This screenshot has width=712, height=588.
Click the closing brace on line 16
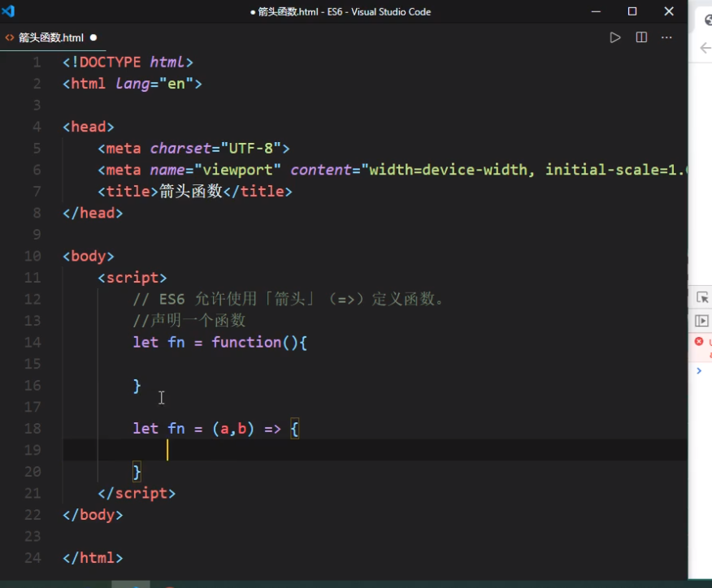pyautogui.click(x=137, y=386)
